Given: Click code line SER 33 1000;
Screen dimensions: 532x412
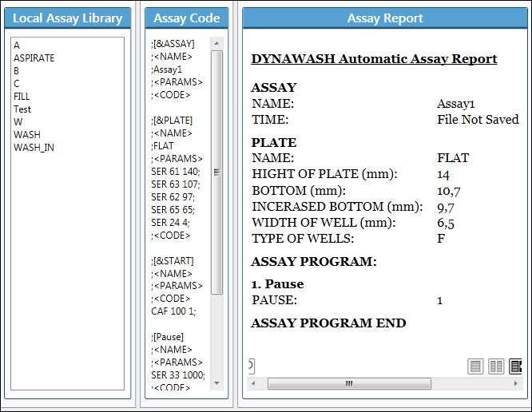Looking at the screenshot, I should click(x=178, y=375).
